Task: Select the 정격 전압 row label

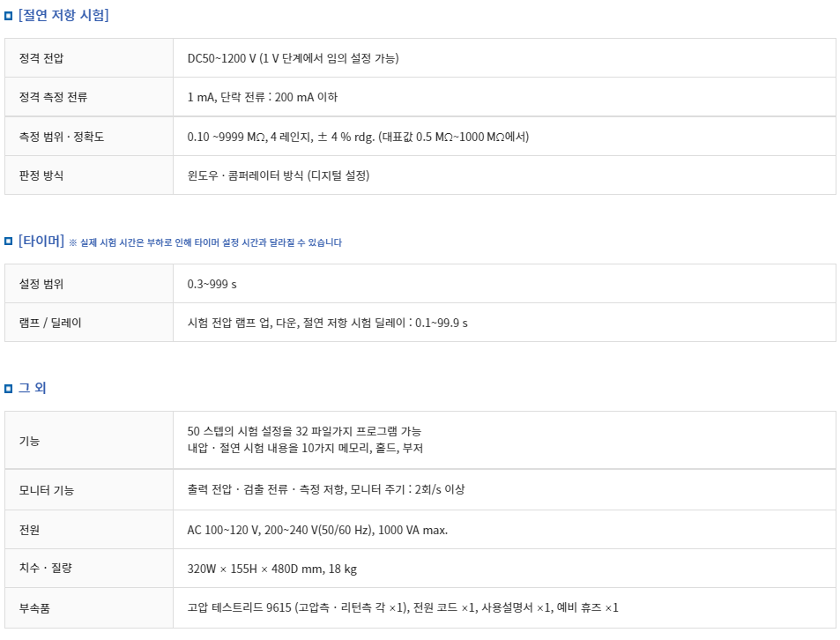Action: point(41,58)
